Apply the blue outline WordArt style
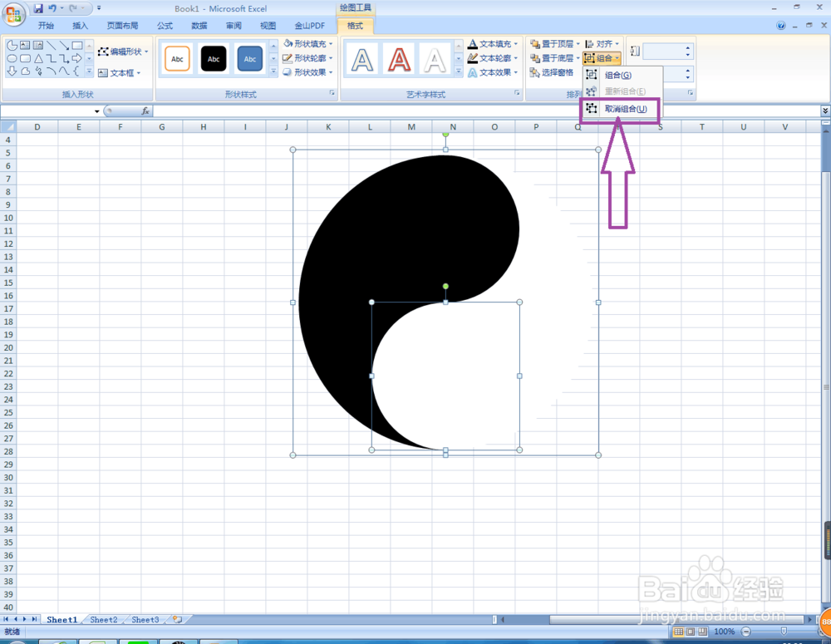Screen dimensions: 831x644 (x=362, y=59)
